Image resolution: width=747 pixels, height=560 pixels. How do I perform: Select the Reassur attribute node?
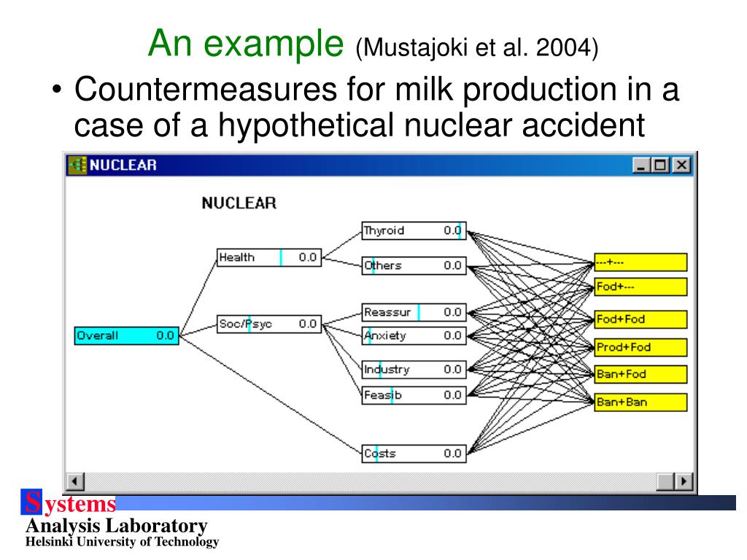tap(414, 312)
